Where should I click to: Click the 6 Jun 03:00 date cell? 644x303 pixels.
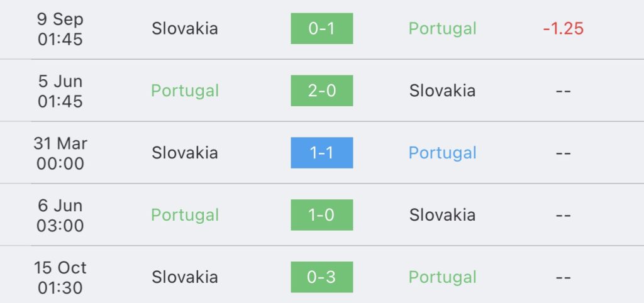[x=60, y=216]
